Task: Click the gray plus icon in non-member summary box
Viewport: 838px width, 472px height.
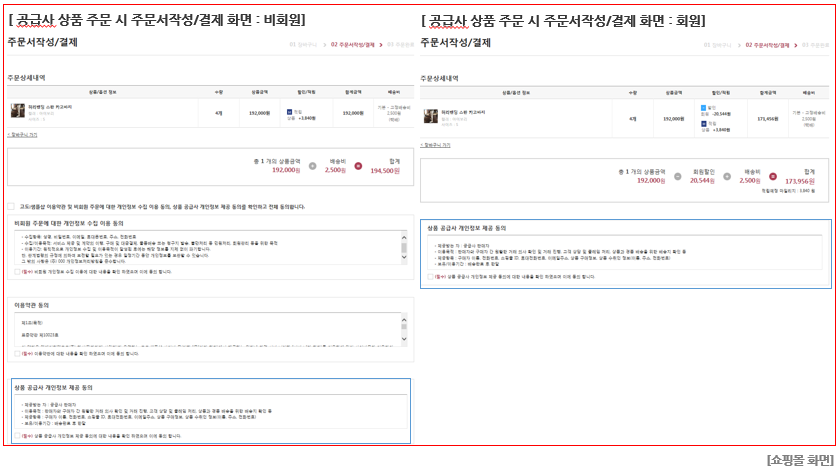Action: pos(313,166)
